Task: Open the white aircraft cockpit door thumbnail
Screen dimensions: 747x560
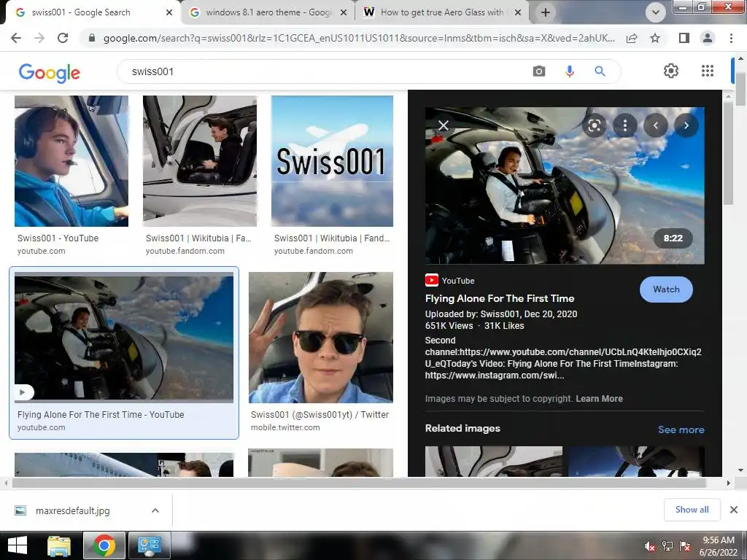Action: click(x=200, y=161)
